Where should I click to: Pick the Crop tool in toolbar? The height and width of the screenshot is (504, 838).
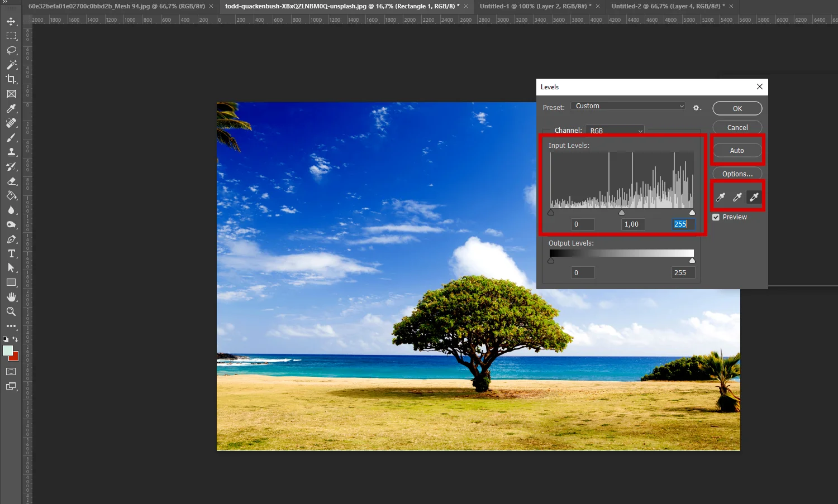(x=11, y=79)
